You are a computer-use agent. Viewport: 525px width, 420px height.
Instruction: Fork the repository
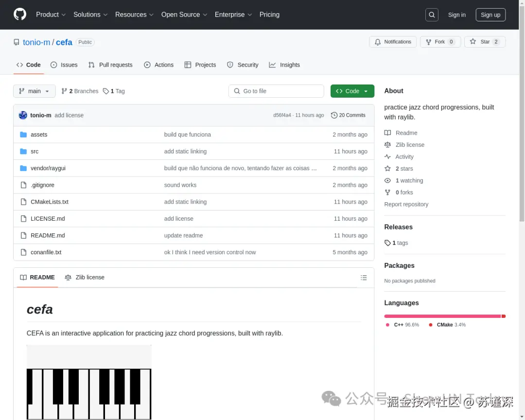point(440,42)
